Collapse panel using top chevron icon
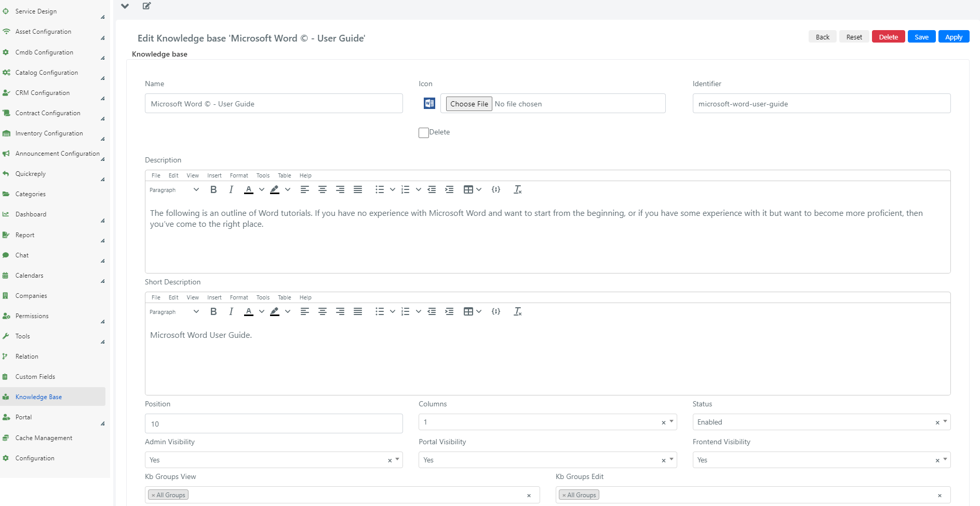 [x=125, y=6]
